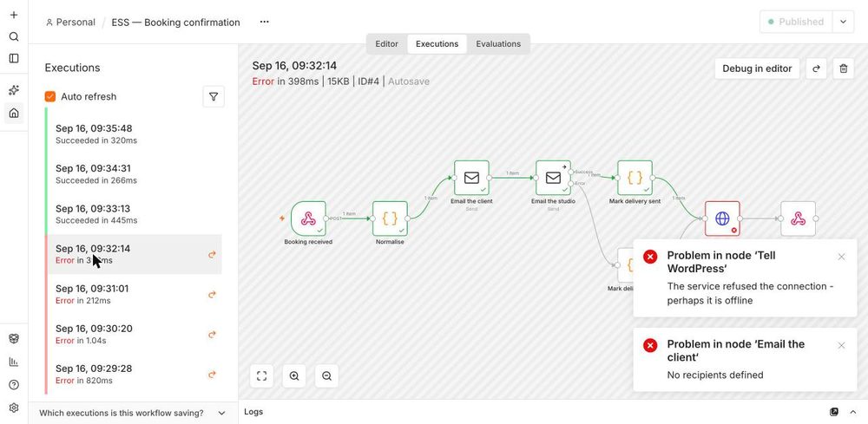Open execution Sep 16, 09:29:28
Viewport: 868px width, 424px height.
coord(135,374)
